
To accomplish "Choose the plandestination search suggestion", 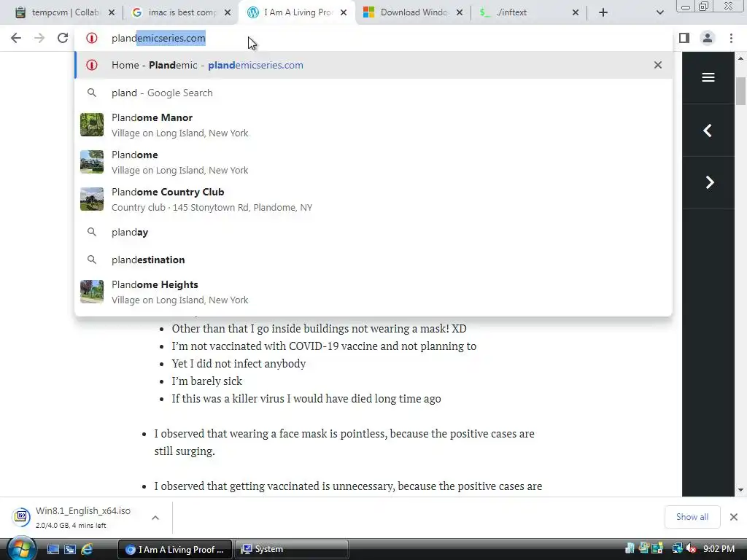I will [x=373, y=260].
